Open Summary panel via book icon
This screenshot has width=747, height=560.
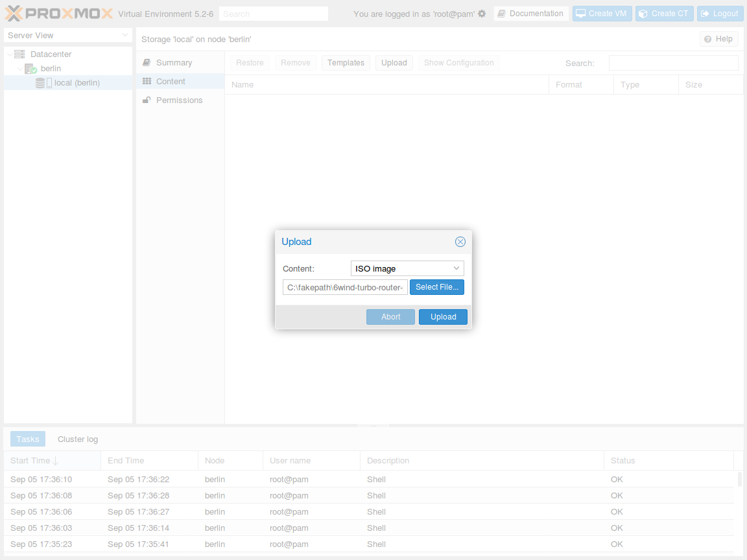tap(147, 63)
